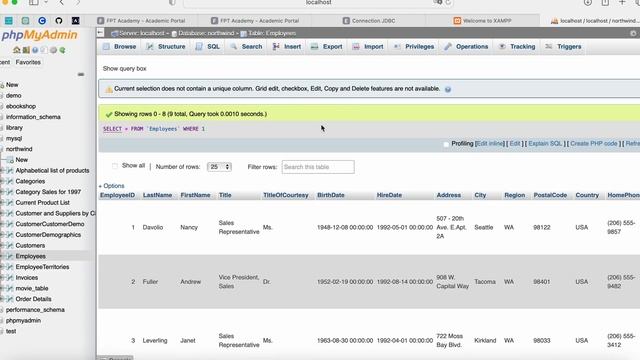Go to the Operations tab

click(x=466, y=47)
